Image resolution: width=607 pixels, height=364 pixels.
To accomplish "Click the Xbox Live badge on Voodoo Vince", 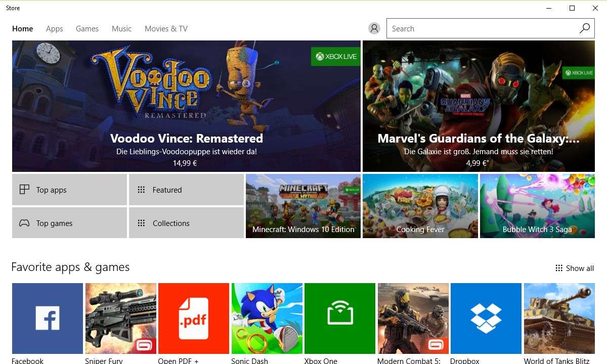I will click(336, 57).
